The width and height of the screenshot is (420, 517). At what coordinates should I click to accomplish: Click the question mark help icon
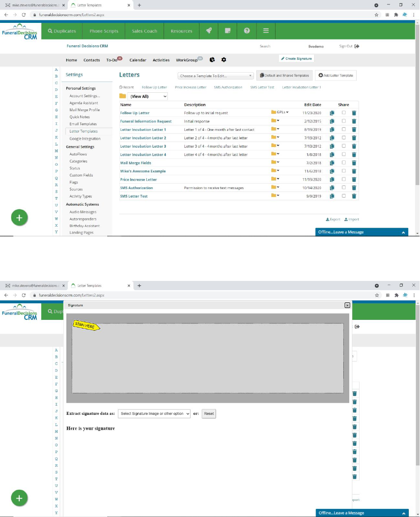pos(247,31)
